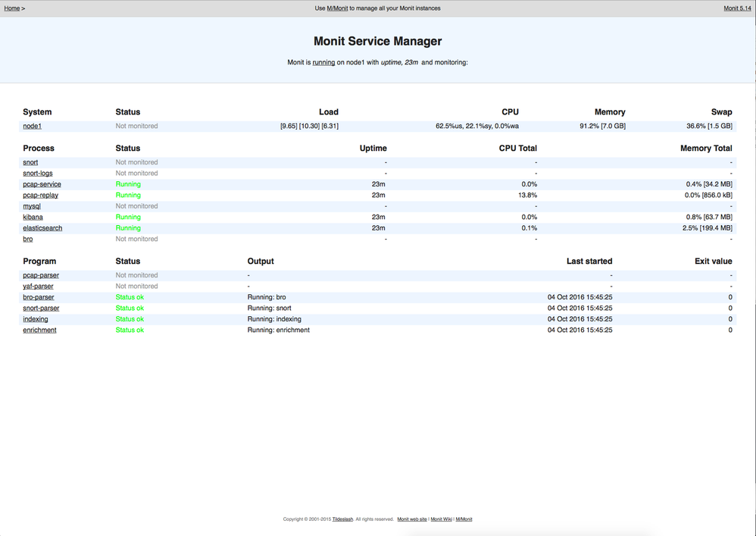Open the Monit Wiki footer link
Screen dimensions: 756x536
(441, 519)
